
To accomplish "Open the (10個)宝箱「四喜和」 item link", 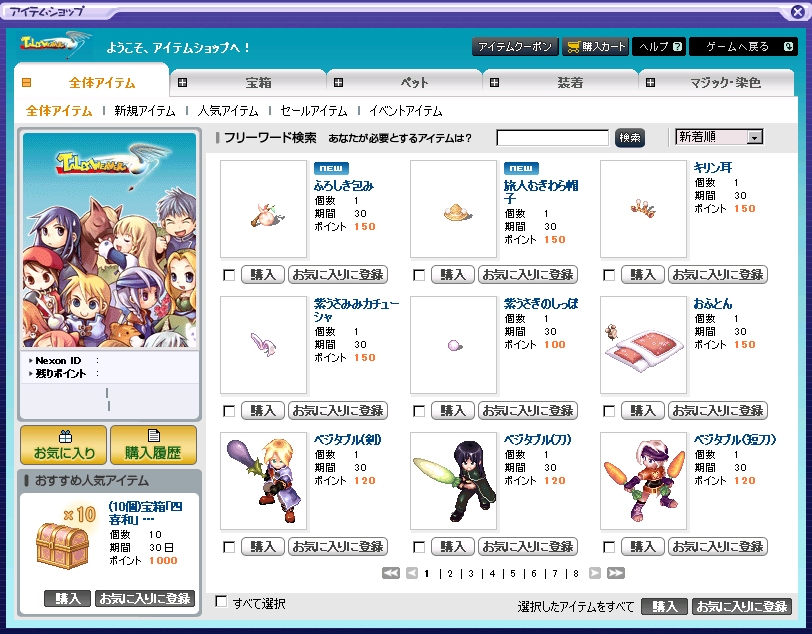I will click(146, 513).
